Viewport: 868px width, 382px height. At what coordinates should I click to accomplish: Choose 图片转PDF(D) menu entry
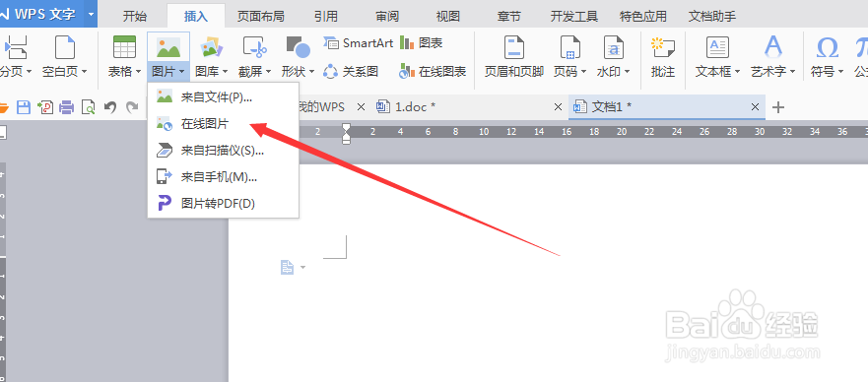223,204
